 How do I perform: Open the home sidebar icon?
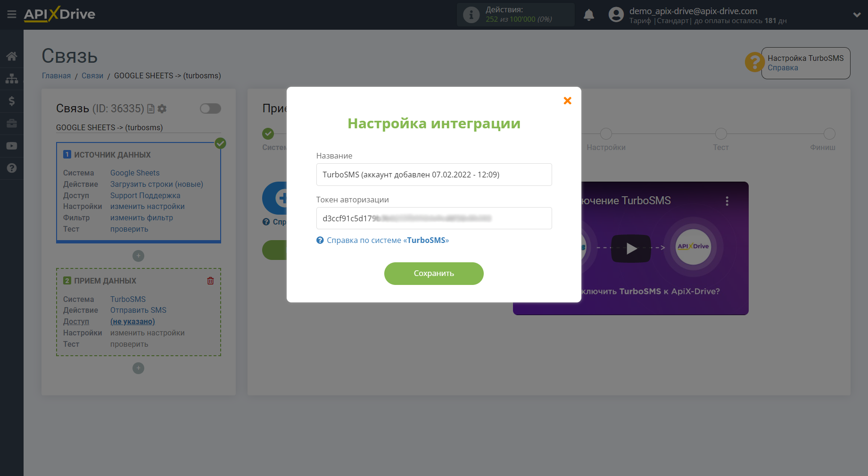click(x=12, y=56)
